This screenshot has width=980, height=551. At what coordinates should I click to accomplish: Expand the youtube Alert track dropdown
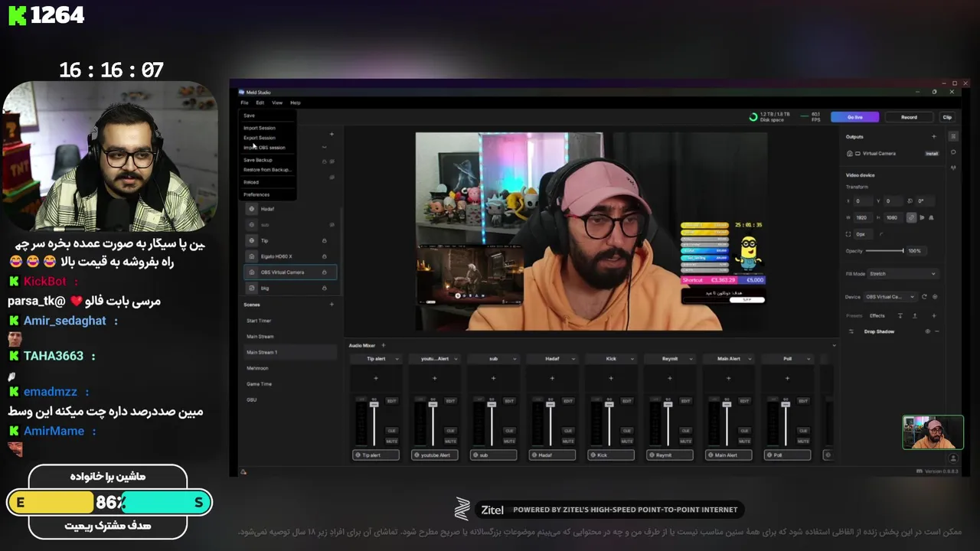[x=456, y=359]
